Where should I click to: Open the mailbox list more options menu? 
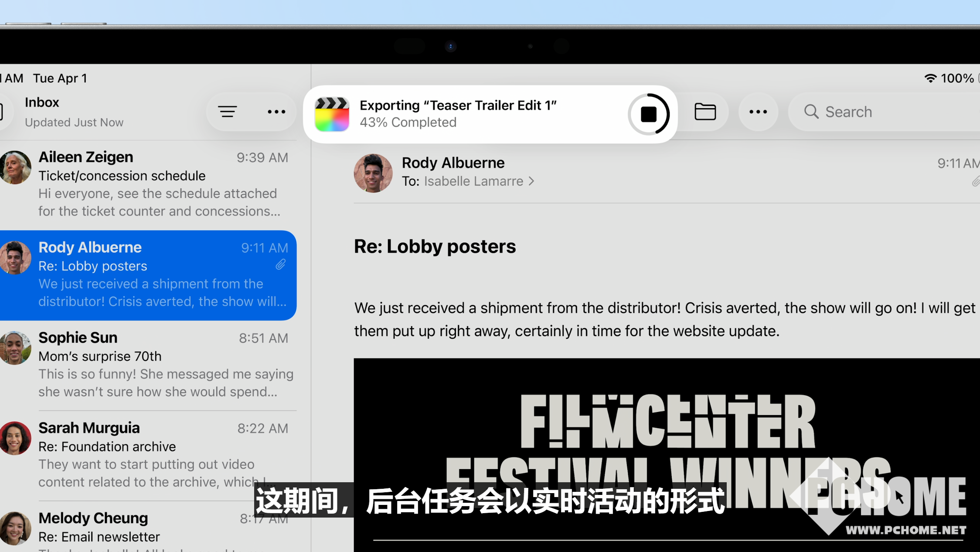[276, 112]
